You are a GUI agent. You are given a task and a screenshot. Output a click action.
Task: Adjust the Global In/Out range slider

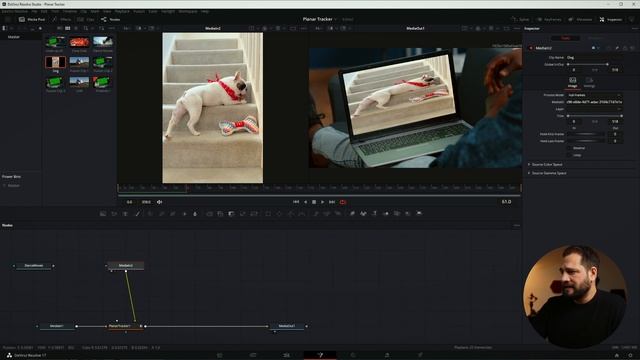[588, 64]
